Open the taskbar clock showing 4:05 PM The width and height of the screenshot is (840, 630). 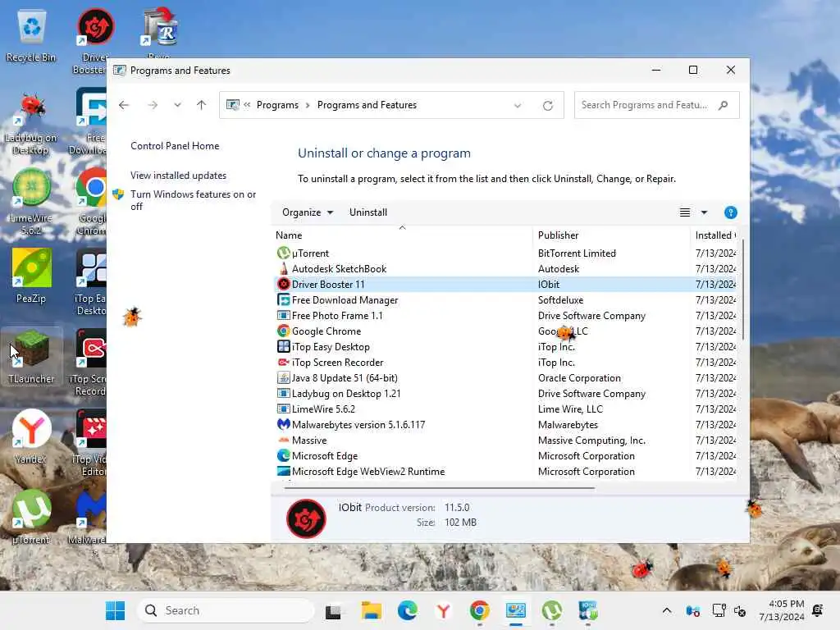[782, 610]
